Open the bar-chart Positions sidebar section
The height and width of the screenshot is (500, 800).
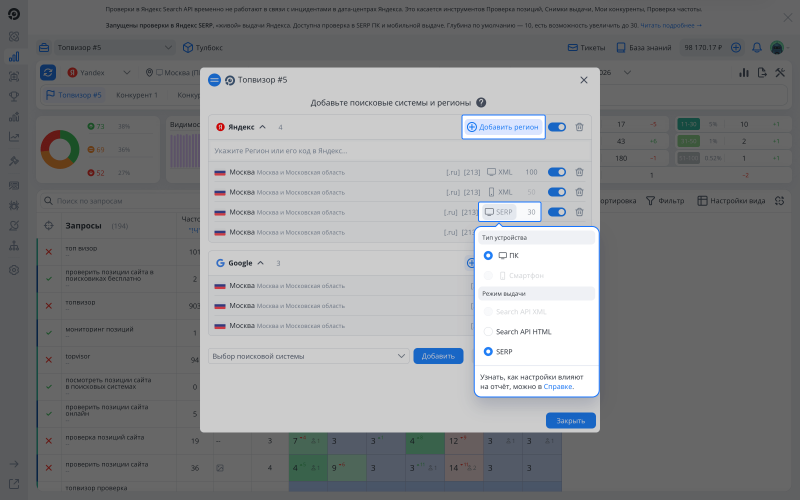[x=14, y=57]
